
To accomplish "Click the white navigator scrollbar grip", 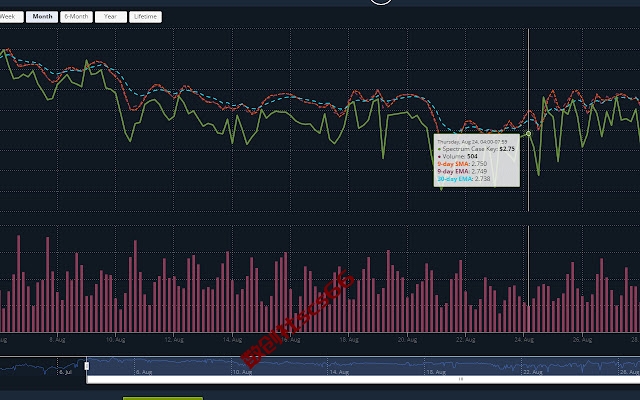I will [x=461, y=380].
